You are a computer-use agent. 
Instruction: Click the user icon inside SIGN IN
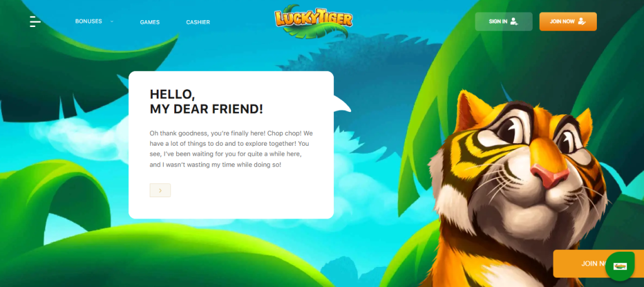pyautogui.click(x=514, y=21)
